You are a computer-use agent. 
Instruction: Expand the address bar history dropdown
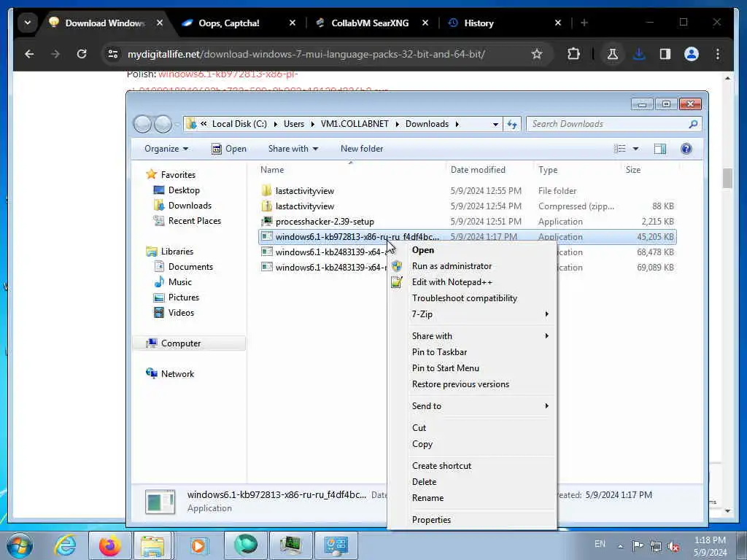pyautogui.click(x=495, y=124)
